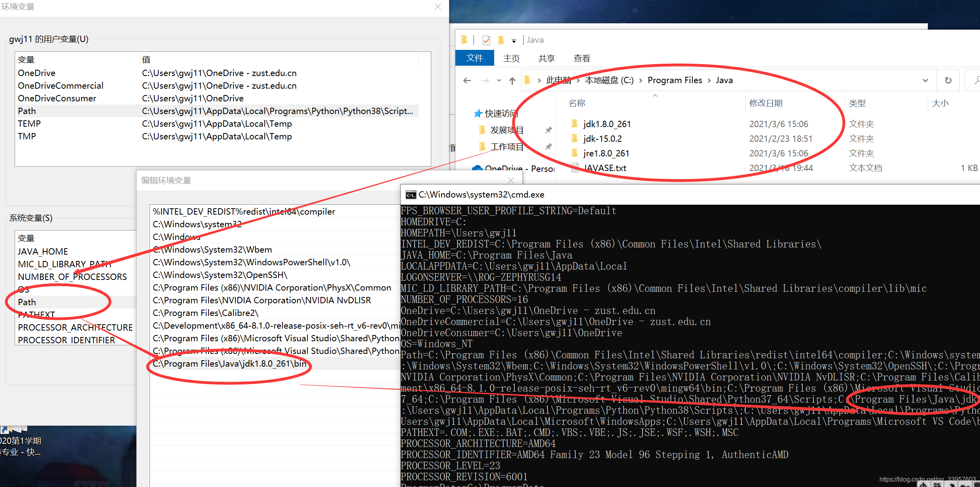Select the C:\Program Files\Calibre2\ path entry

pyautogui.click(x=275, y=313)
